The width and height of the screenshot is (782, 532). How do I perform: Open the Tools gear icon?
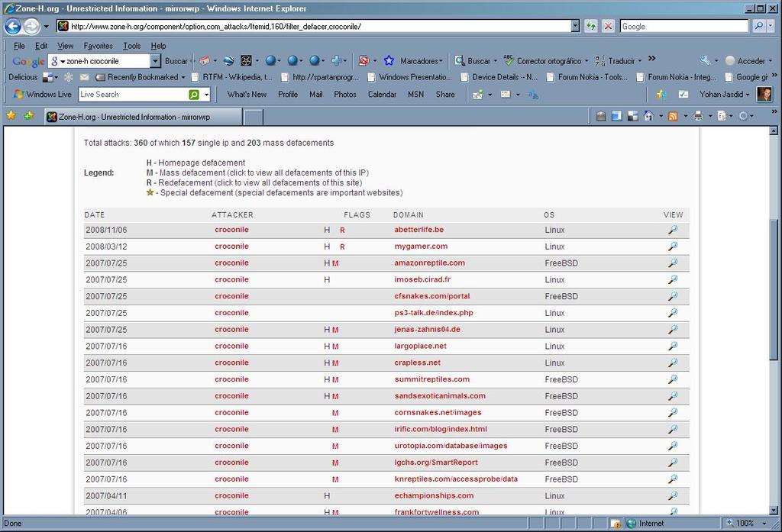coord(743,116)
